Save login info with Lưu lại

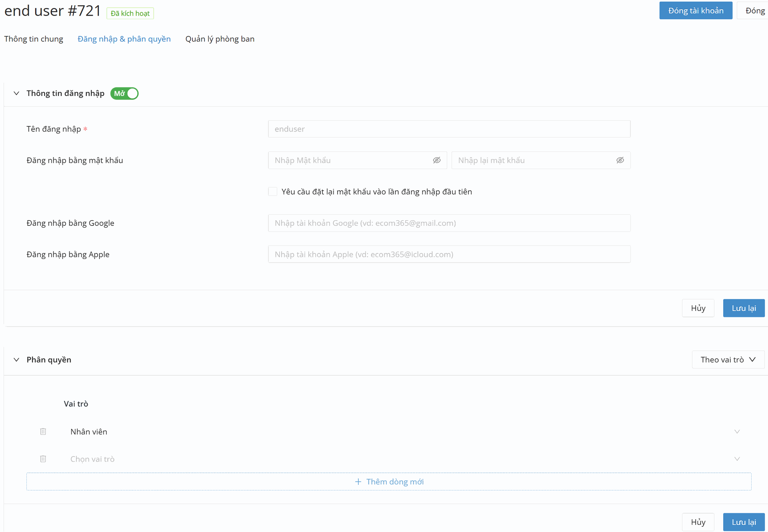tap(743, 308)
